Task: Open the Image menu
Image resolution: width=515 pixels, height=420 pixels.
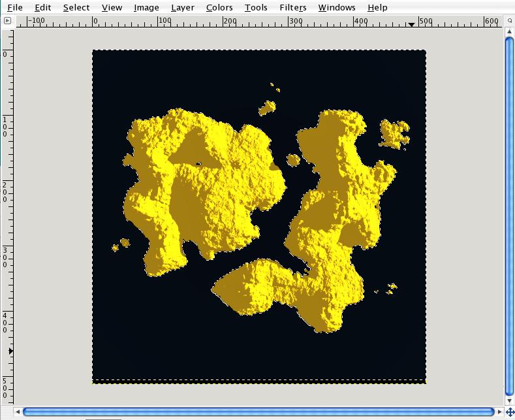Action: click(x=146, y=7)
